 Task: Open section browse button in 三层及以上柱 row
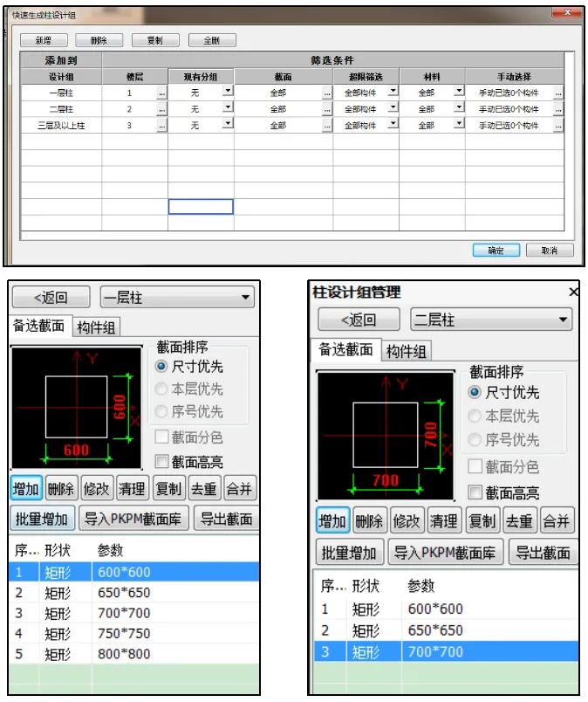[327, 126]
